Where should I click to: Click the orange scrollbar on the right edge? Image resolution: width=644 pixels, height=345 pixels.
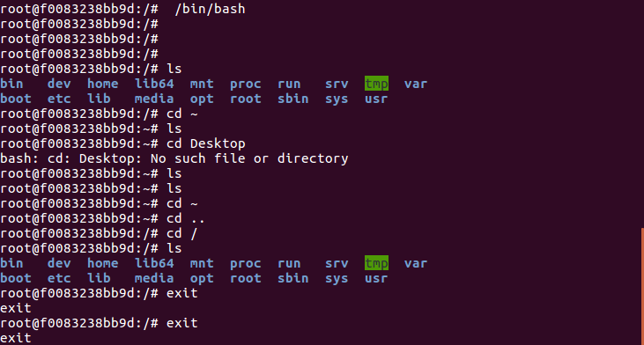tap(642, 286)
